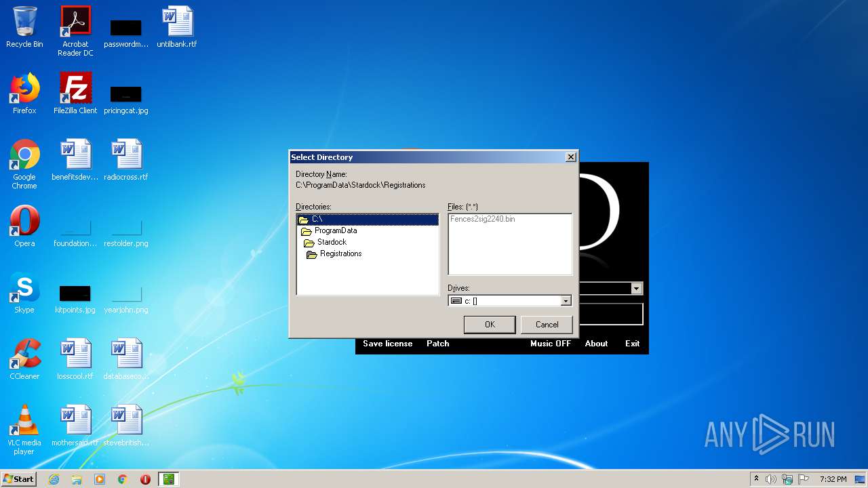Launch Acrobat Reader DC shortcut

click(x=75, y=31)
